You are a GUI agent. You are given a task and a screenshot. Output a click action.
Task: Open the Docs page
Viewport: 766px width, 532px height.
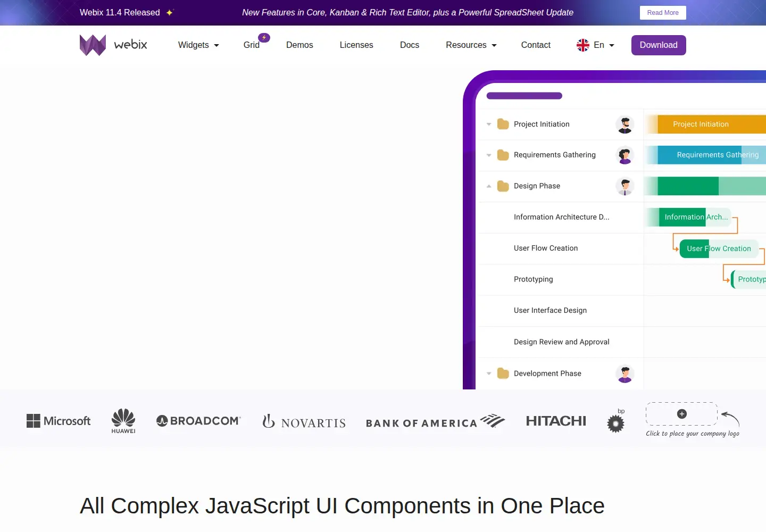410,45
